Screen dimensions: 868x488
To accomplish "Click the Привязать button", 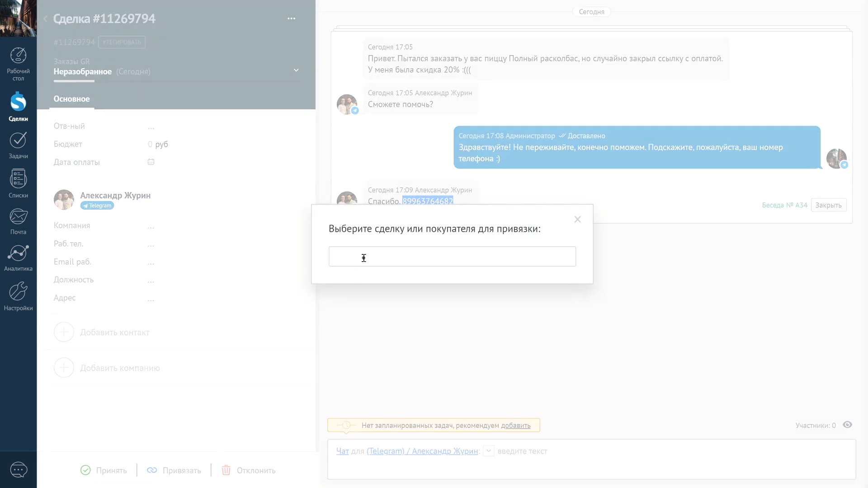I will [x=174, y=470].
